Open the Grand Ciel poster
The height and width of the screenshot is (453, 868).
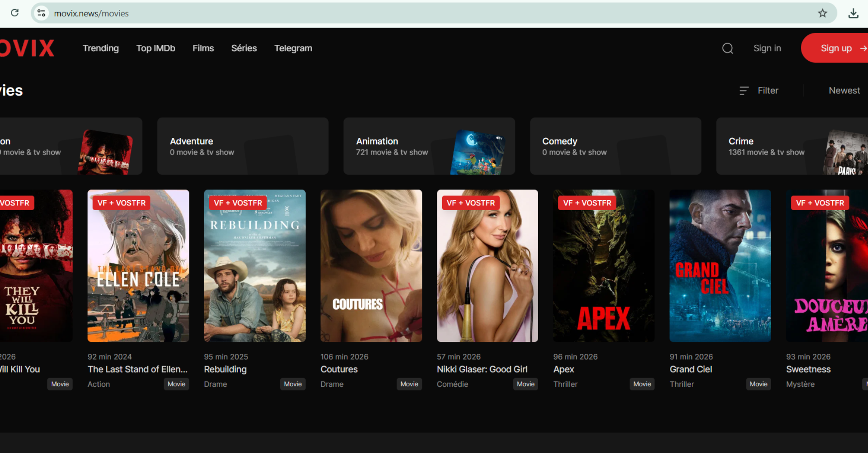[720, 266]
